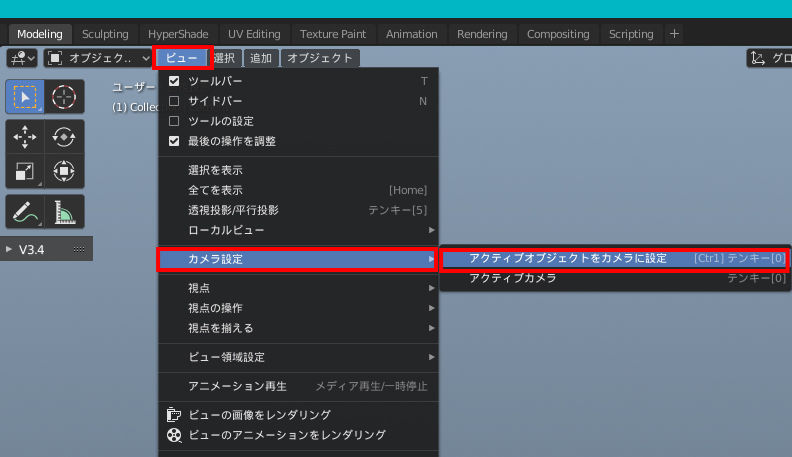Screen dimensions: 792x457
Task: Grab the V3.4 panel drag handle dots
Action: pyautogui.click(x=79, y=249)
